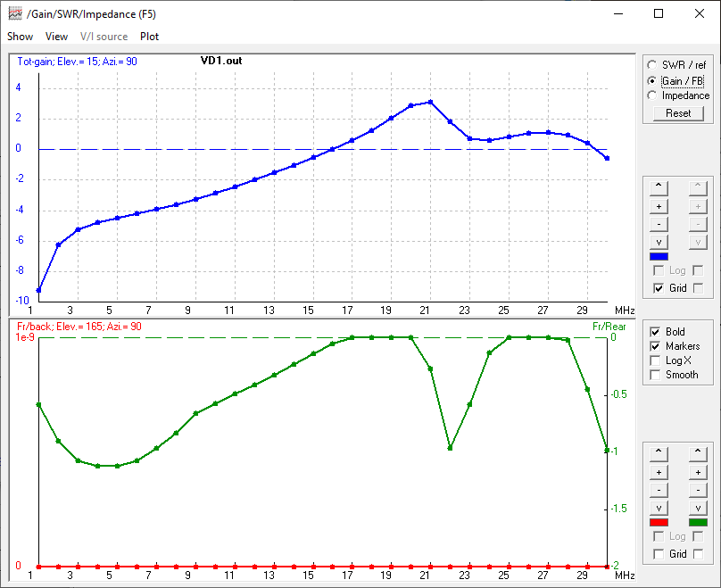The width and height of the screenshot is (721, 588).
Task: Open the Plot menu
Action: click(x=149, y=37)
